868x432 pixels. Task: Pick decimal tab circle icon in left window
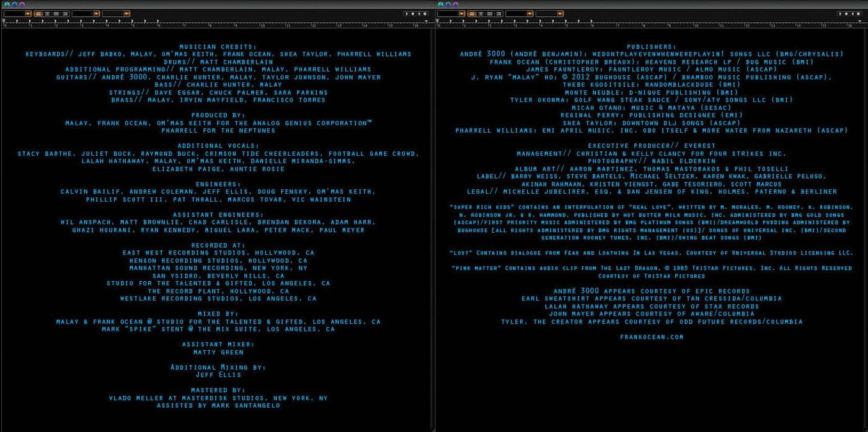[x=425, y=14]
